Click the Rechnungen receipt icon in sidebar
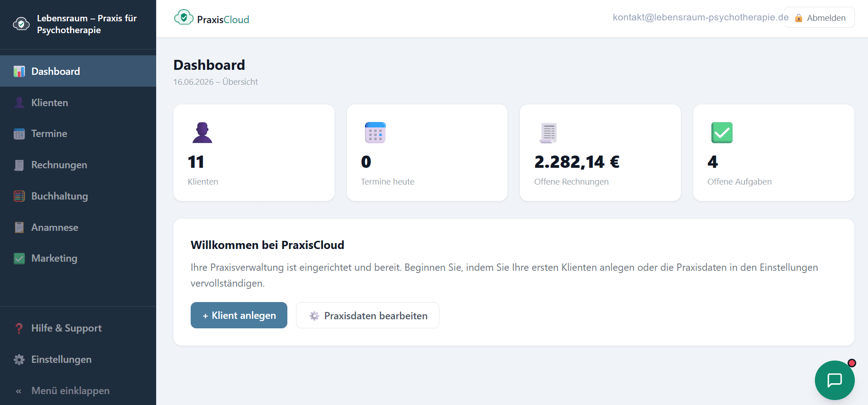Image resolution: width=868 pixels, height=405 pixels. click(19, 165)
